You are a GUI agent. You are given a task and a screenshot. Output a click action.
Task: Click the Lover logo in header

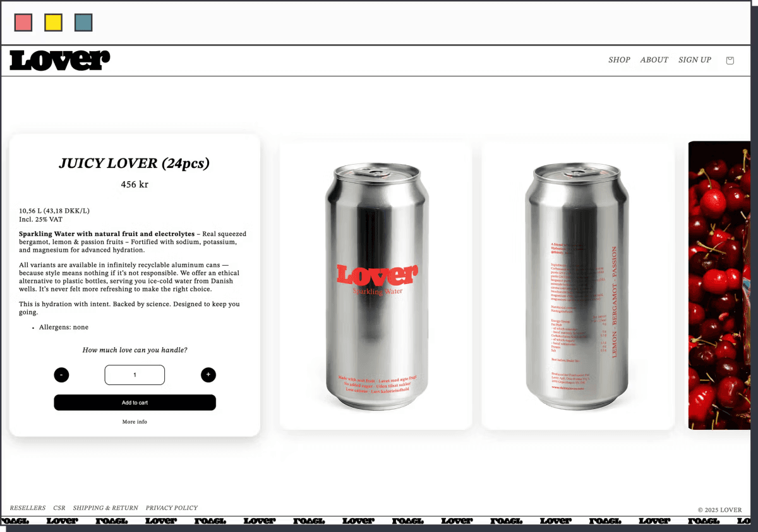(x=60, y=61)
